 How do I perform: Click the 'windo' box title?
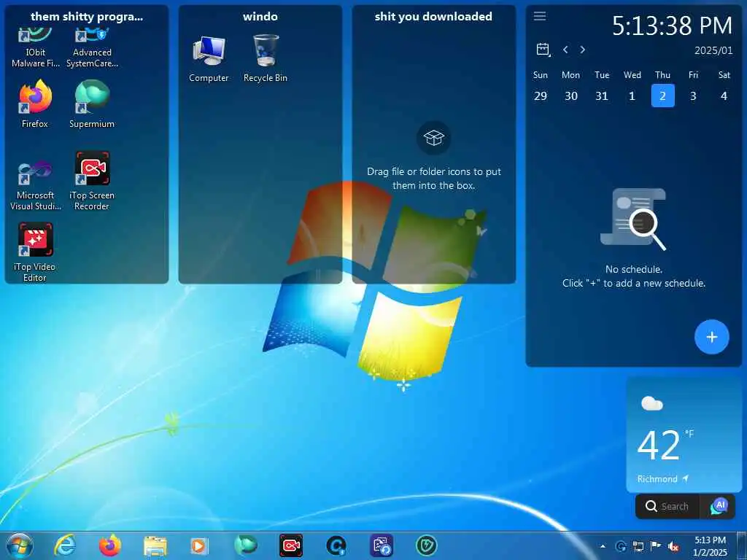click(x=260, y=16)
